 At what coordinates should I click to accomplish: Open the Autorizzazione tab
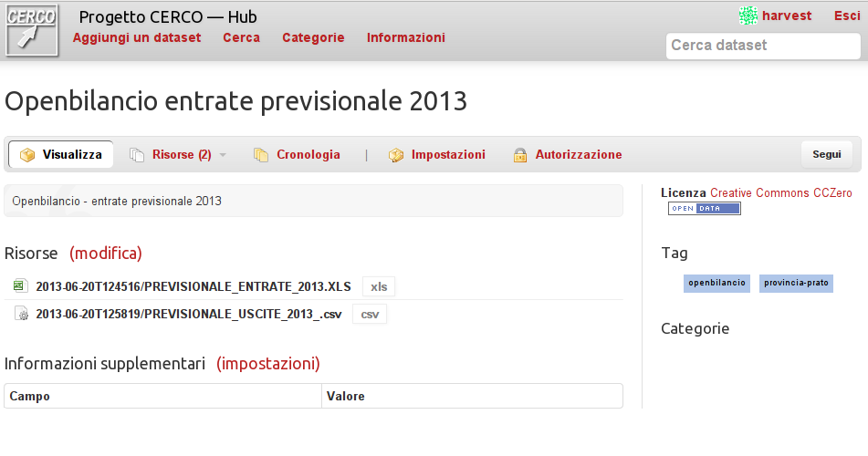click(579, 154)
